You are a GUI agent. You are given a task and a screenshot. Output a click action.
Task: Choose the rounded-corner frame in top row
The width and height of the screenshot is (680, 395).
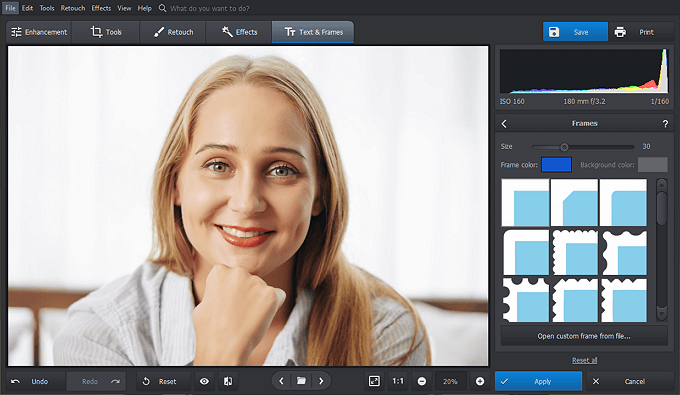(x=623, y=202)
